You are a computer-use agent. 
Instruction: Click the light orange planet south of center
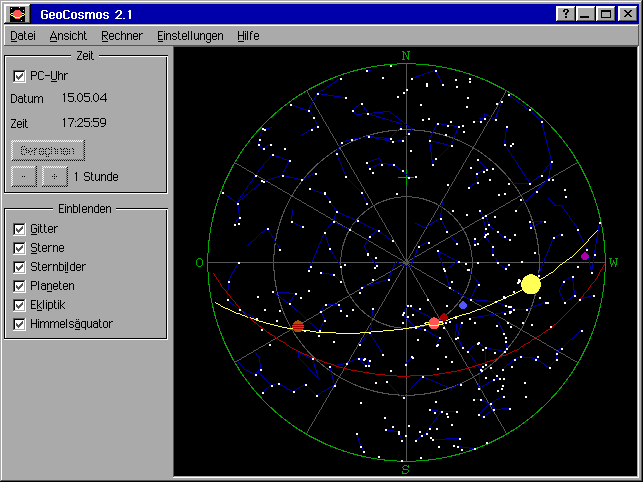434,323
